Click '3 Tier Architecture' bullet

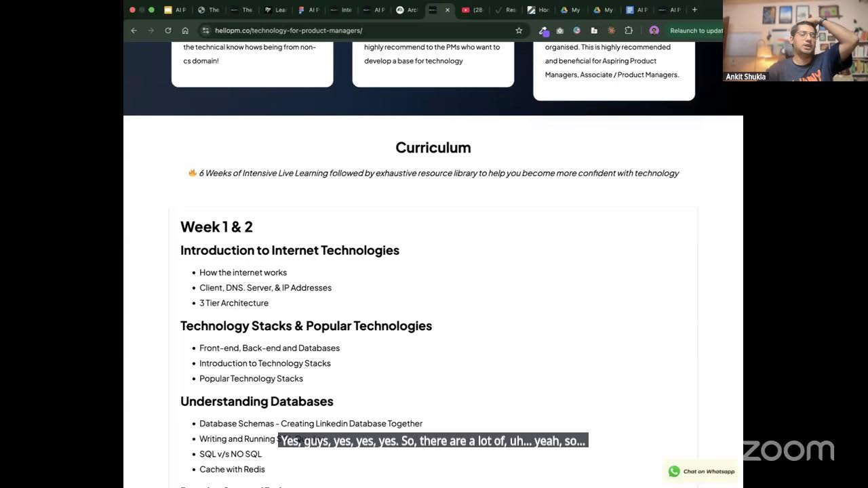[234, 303]
